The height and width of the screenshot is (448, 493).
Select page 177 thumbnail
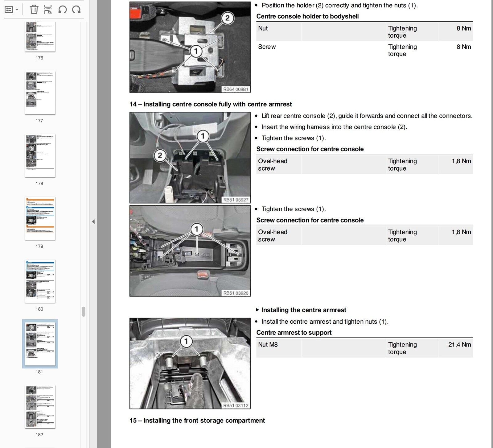click(40, 93)
